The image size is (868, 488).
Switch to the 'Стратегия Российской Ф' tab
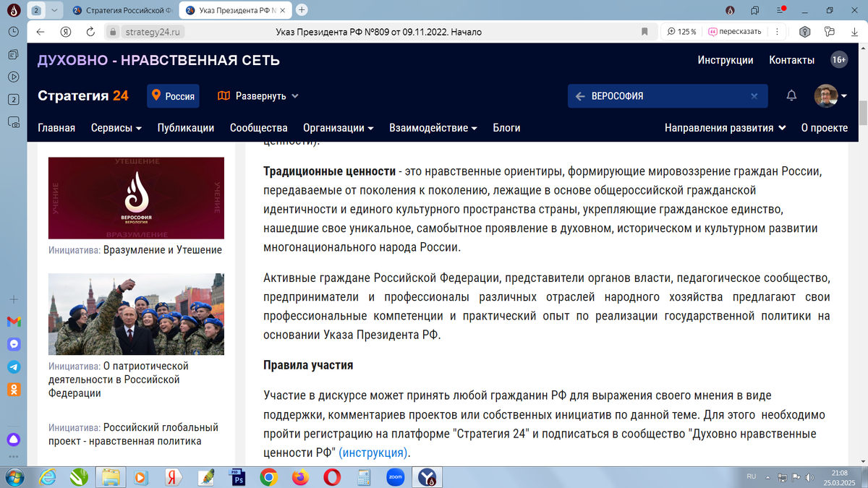122,10
